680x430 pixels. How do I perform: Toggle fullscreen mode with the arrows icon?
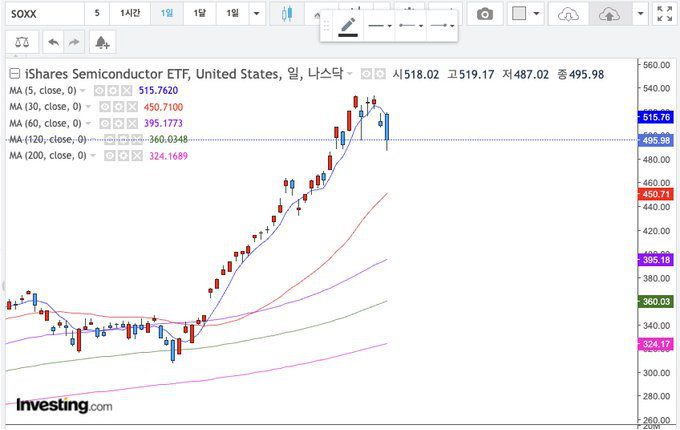(x=664, y=14)
